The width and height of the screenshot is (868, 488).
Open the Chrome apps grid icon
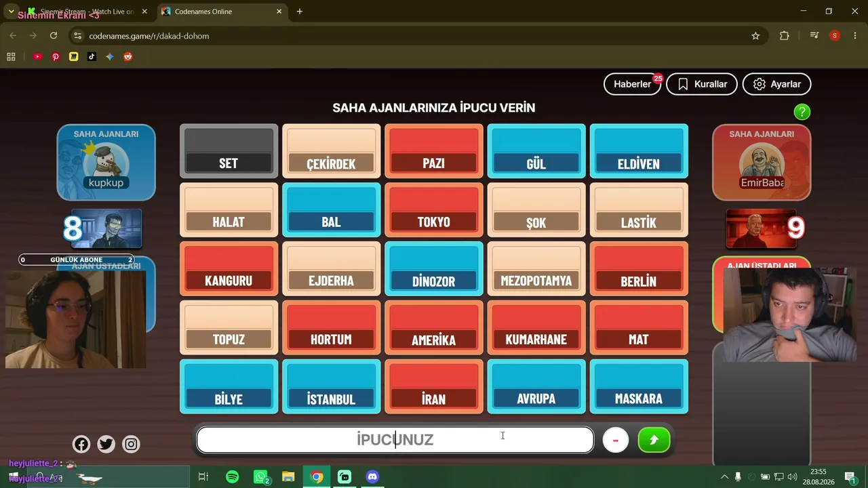pyautogui.click(x=11, y=57)
